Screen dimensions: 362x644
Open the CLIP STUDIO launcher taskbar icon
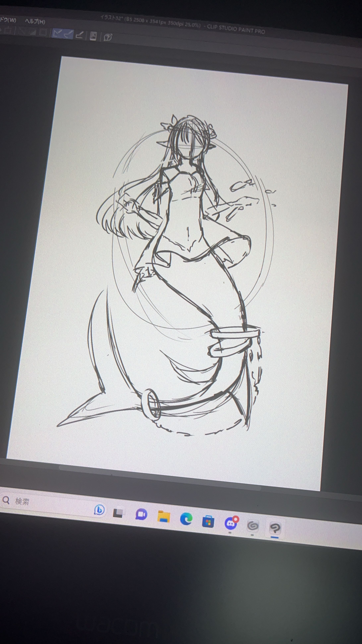pyautogui.click(x=253, y=526)
